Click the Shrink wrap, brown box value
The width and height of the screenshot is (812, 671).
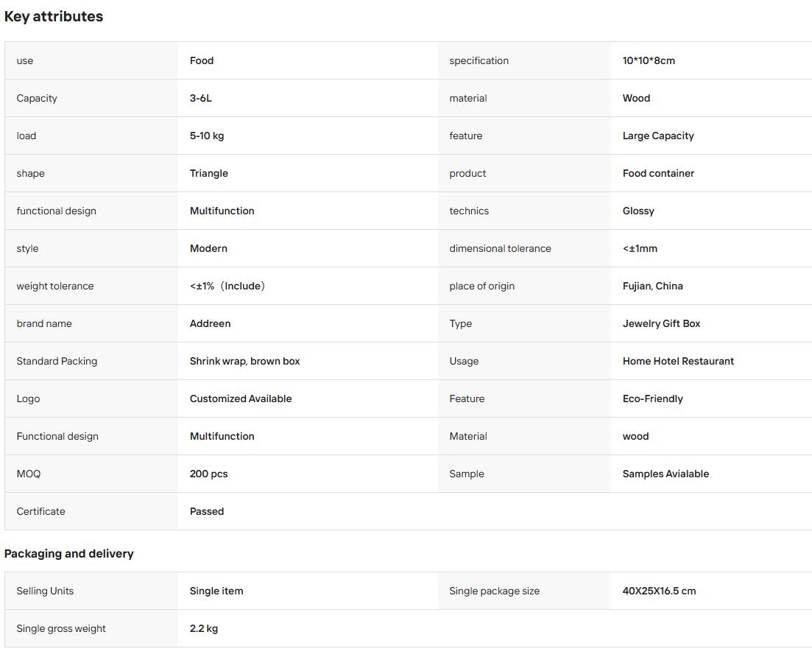point(244,361)
